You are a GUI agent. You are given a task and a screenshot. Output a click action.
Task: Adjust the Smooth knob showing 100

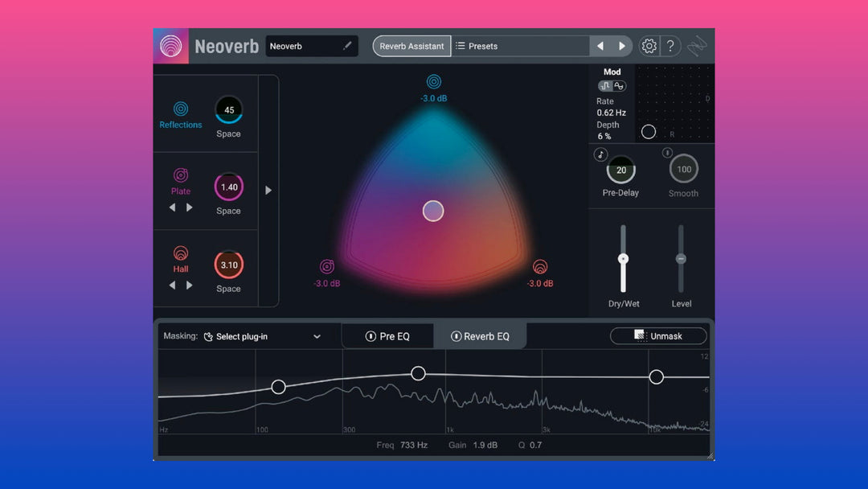(684, 169)
